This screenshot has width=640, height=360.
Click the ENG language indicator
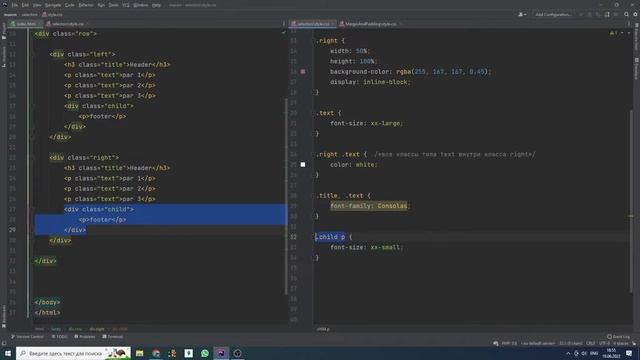(594, 353)
